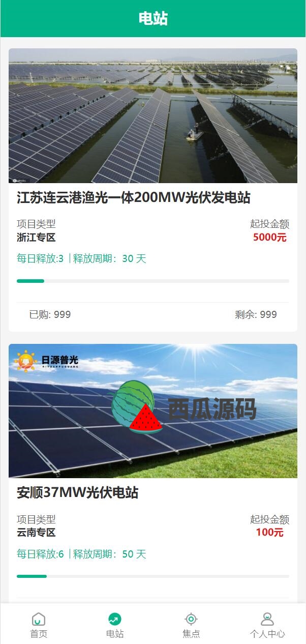Select the 浙江专区 project type
Viewport: 306px width, 644px height.
(x=36, y=238)
